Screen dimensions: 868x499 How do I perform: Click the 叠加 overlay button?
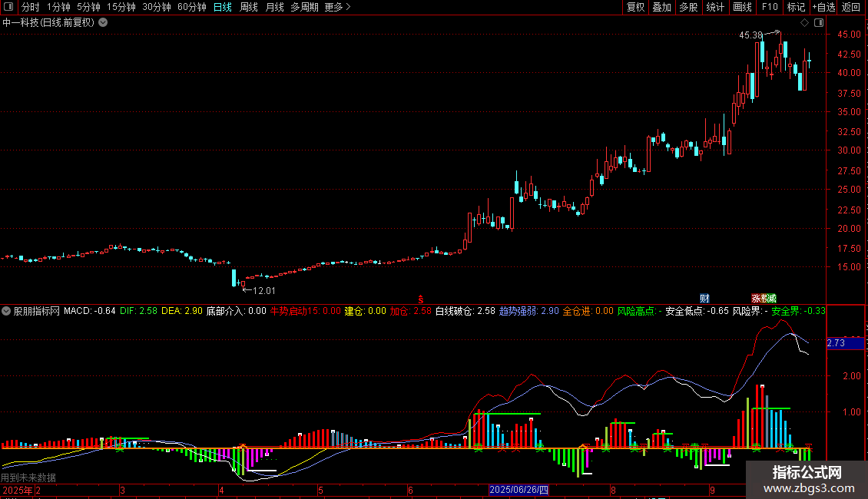click(661, 7)
